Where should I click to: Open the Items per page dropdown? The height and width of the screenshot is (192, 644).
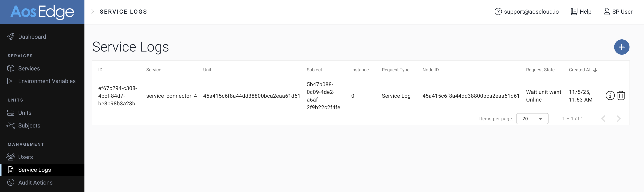[x=532, y=119]
